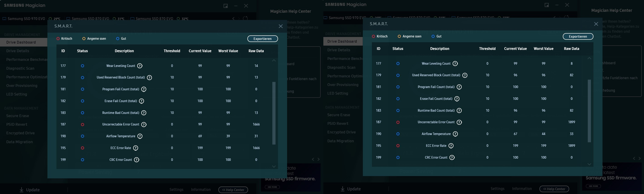Open Information in right window bottom bar

coord(522,189)
